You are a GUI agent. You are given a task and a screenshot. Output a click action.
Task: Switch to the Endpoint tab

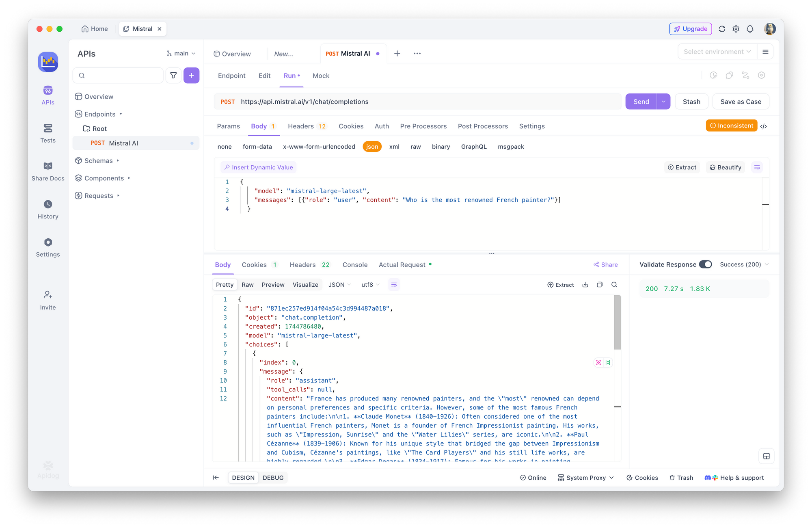click(231, 76)
